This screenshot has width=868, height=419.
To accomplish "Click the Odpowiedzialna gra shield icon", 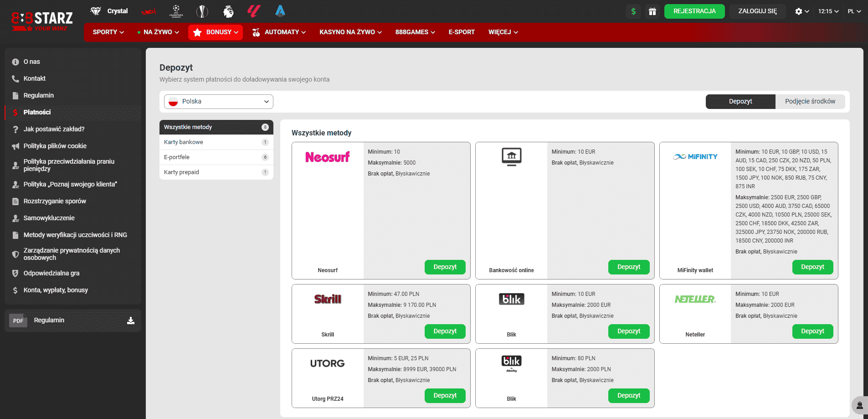I will pos(15,274).
